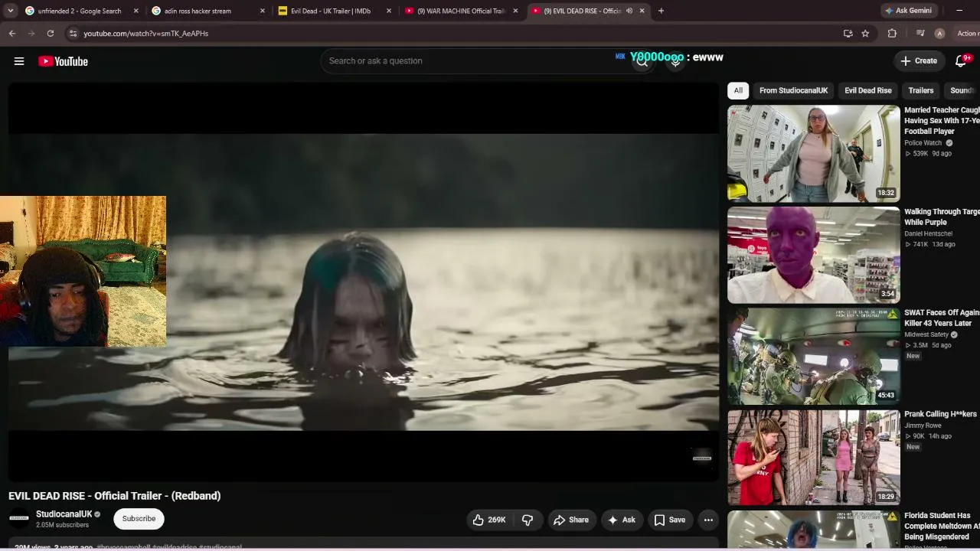The height and width of the screenshot is (551, 980).
Task: Open Walking Through Target While Purple thumbnail
Action: pos(814,255)
